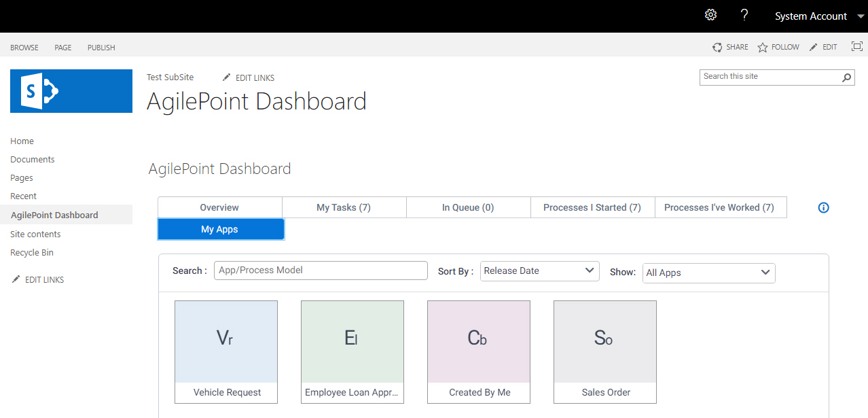Click the App/Process Model search field

pos(321,271)
